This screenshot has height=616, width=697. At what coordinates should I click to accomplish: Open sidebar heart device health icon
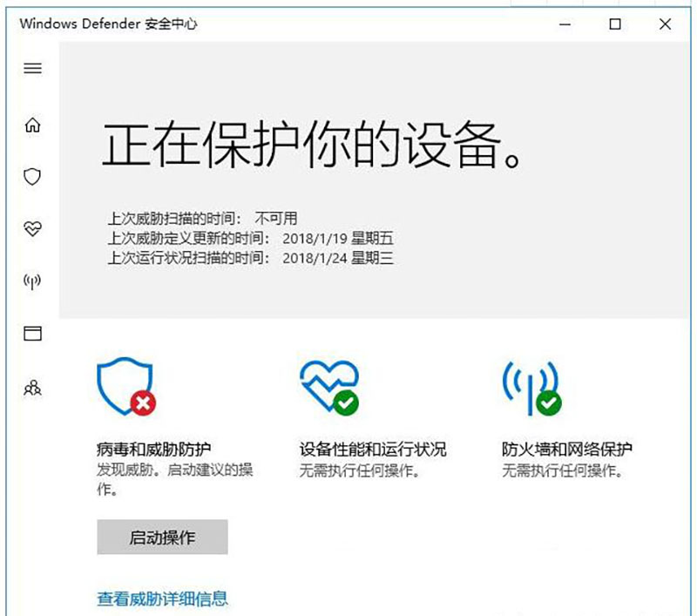click(32, 229)
